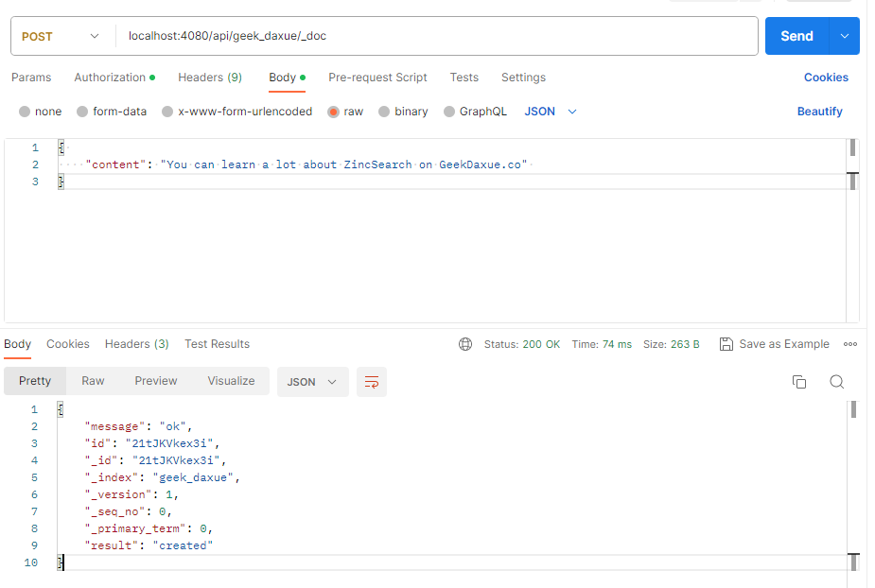
Task: Open response search with magnifier icon
Action: pyautogui.click(x=836, y=382)
